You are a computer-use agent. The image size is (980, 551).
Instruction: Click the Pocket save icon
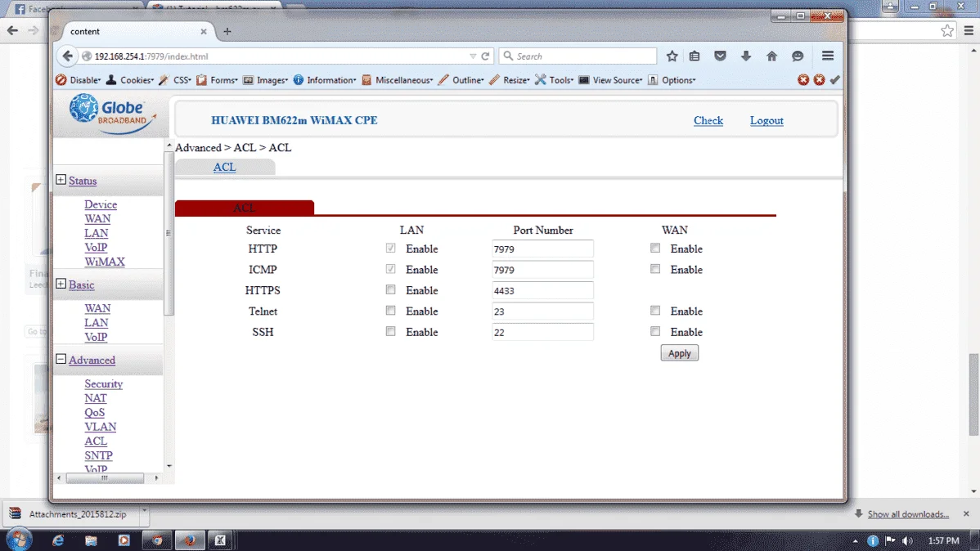[x=720, y=56]
